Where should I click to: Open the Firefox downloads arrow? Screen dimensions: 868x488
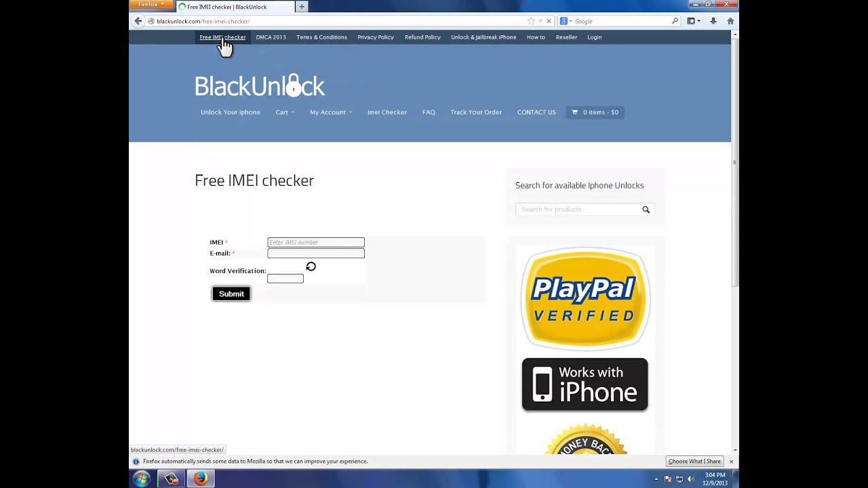pyautogui.click(x=713, y=21)
